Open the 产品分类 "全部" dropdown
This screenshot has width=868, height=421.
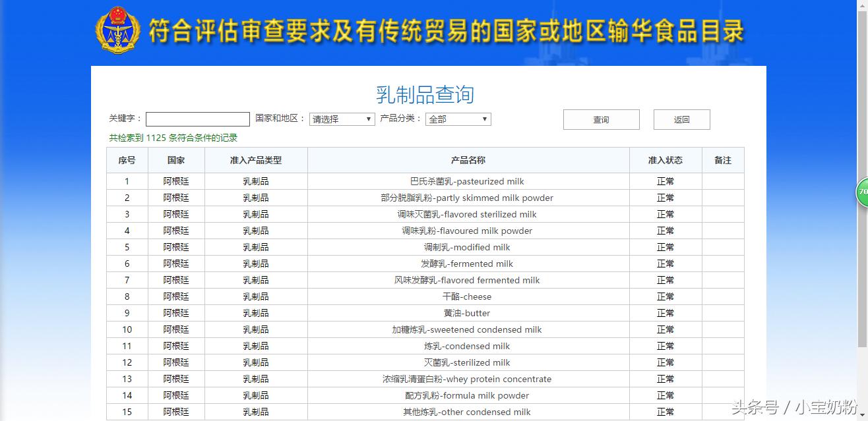[x=458, y=119]
